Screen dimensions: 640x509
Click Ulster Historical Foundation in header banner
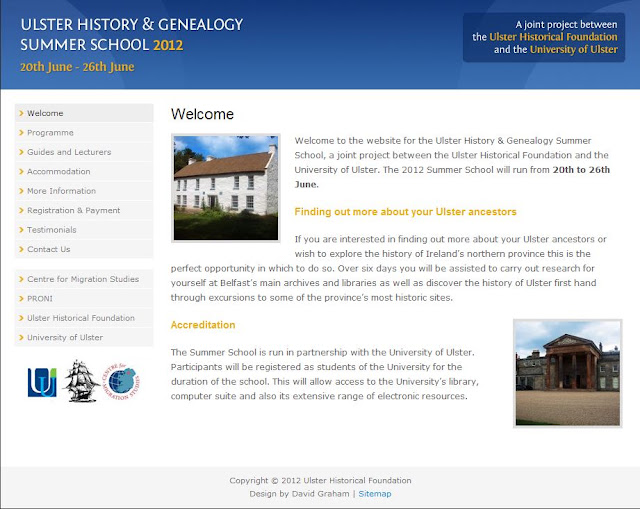pos(553,37)
